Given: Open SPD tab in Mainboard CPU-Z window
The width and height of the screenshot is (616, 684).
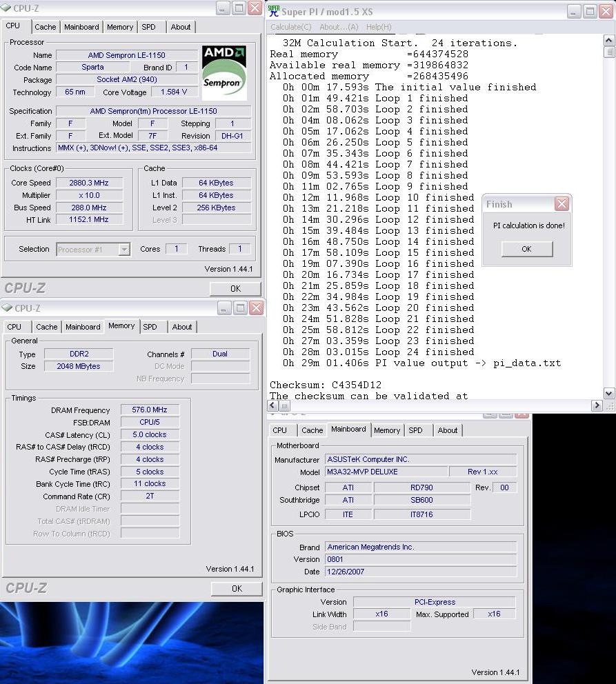Looking at the screenshot, I should coord(416,430).
